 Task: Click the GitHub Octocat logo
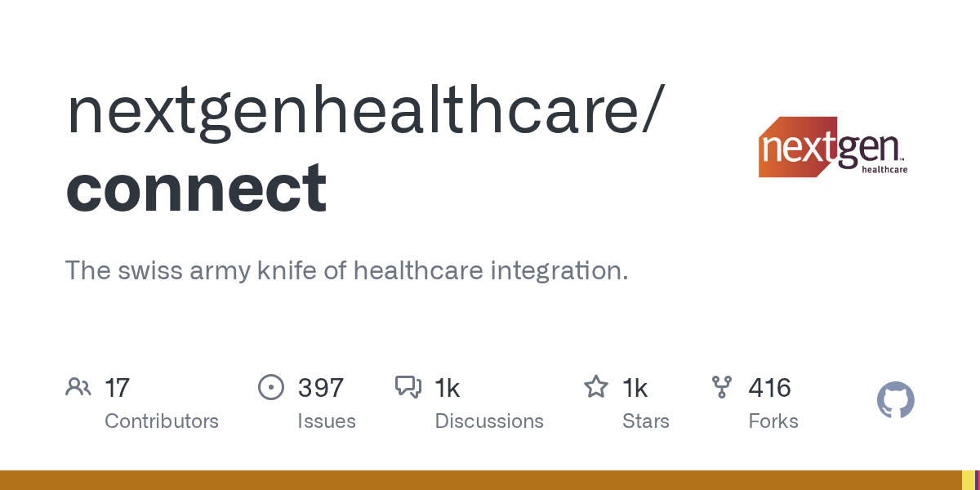click(x=895, y=401)
